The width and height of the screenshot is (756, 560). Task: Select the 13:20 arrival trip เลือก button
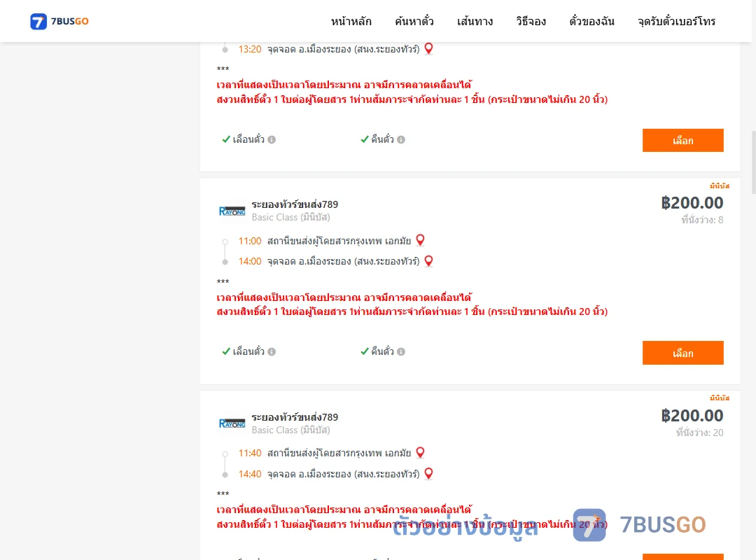pyautogui.click(x=682, y=141)
